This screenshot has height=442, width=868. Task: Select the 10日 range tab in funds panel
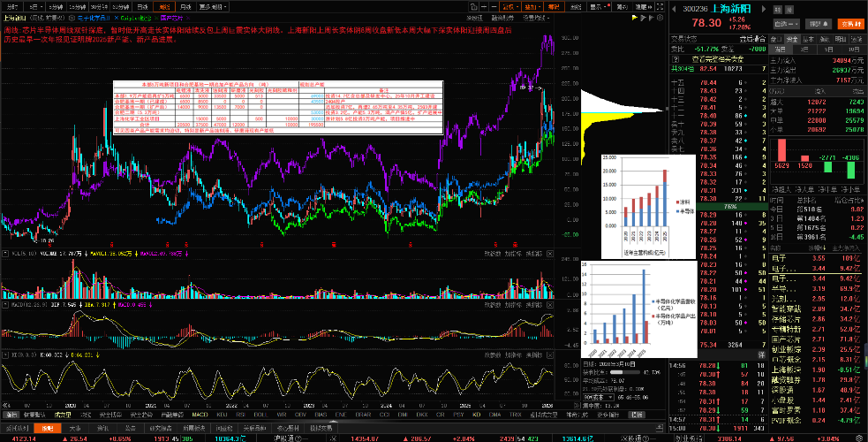[855, 50]
